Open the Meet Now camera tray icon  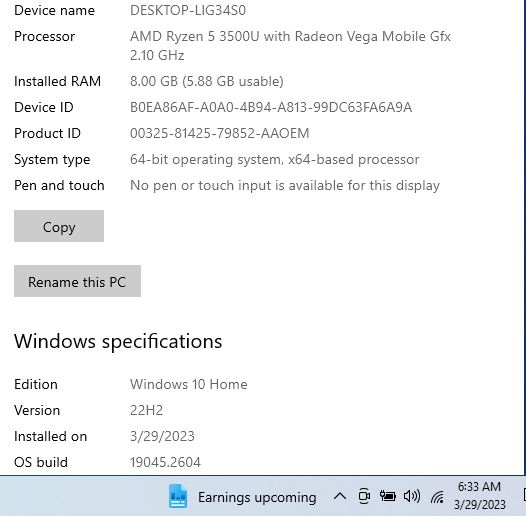[x=364, y=496]
